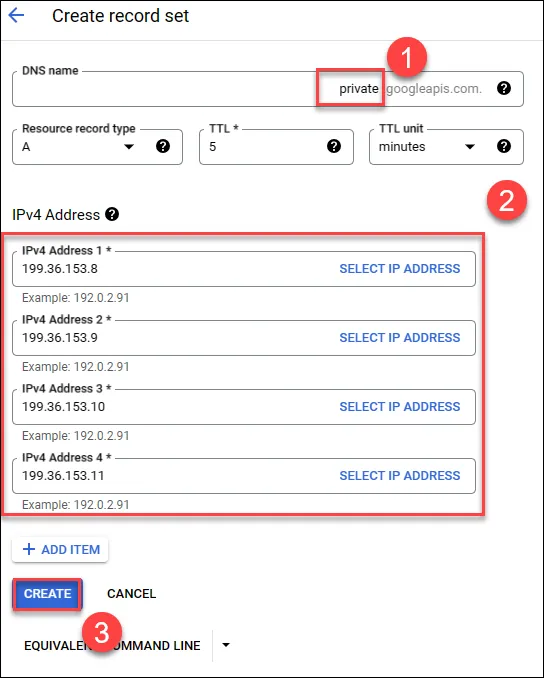Click the plus icon of Add Item
The width and height of the screenshot is (544, 678).
[29, 549]
